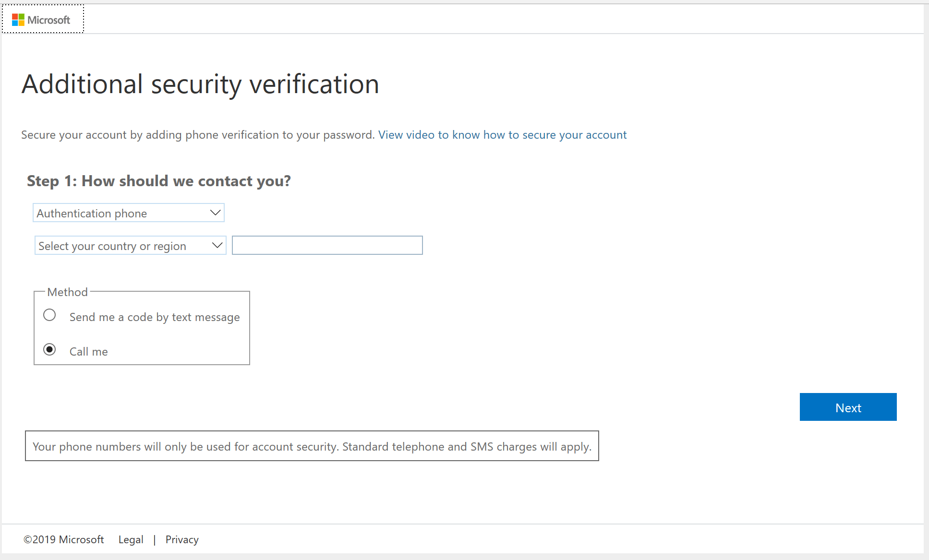Focus the phone number text entry field
Viewport: 929px width, 560px height.
327,245
